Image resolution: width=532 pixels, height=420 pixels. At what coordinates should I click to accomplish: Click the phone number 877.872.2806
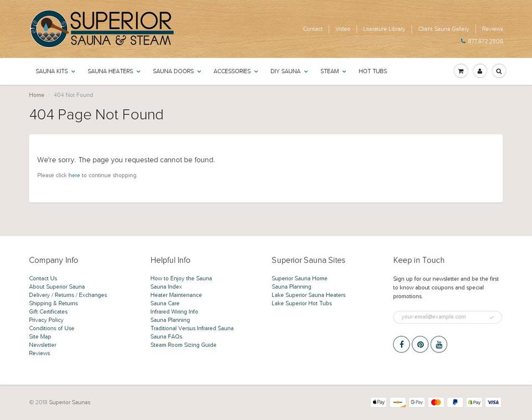point(485,41)
